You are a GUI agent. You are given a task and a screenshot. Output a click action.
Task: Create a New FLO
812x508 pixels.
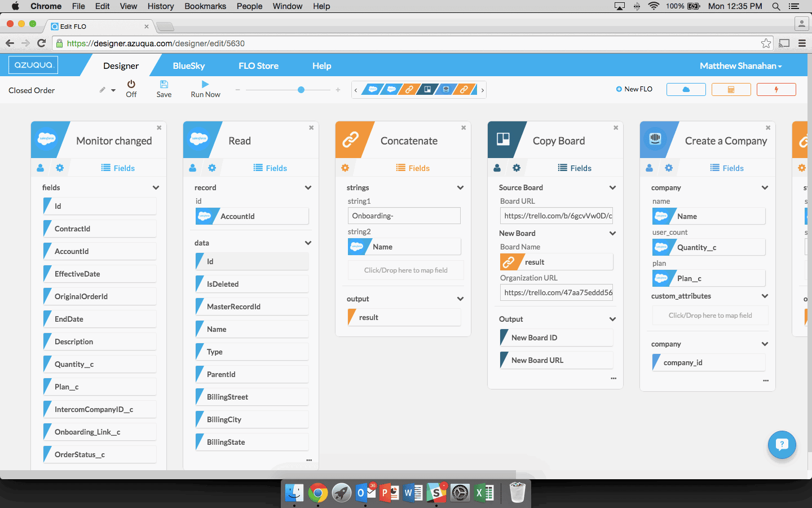pyautogui.click(x=634, y=89)
